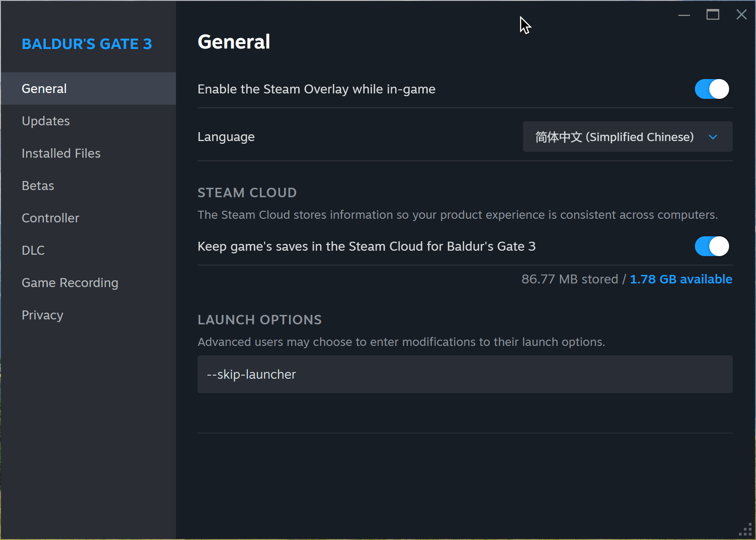This screenshot has width=756, height=540.
Task: Click the LAUNCH OPTIONS section heading
Action: [259, 320]
